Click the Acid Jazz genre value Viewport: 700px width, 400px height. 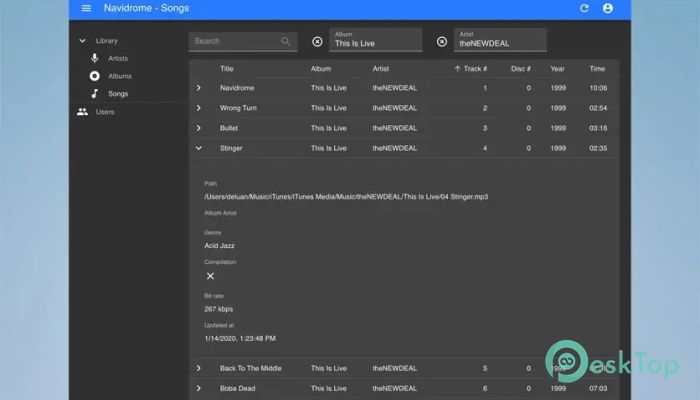[219, 246]
